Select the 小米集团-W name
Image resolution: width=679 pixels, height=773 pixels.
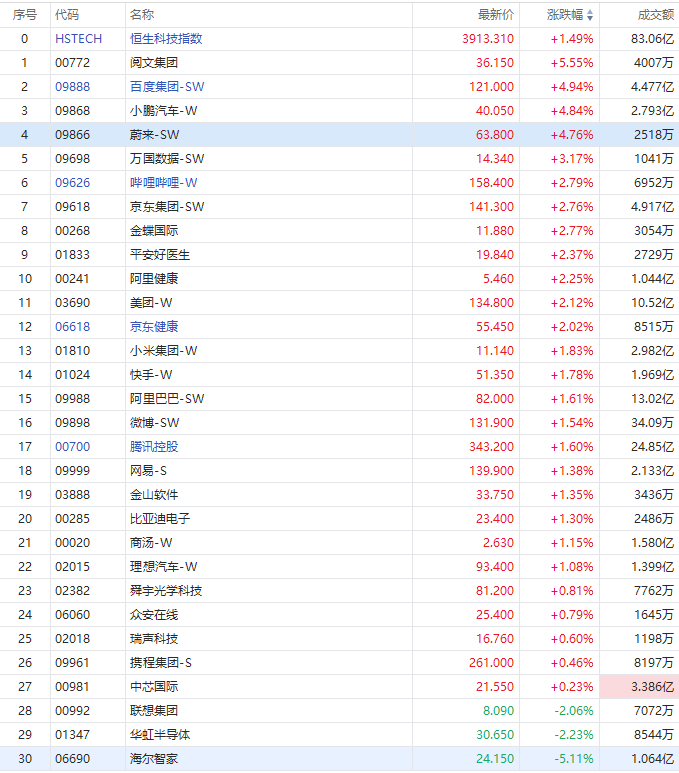click(x=164, y=351)
